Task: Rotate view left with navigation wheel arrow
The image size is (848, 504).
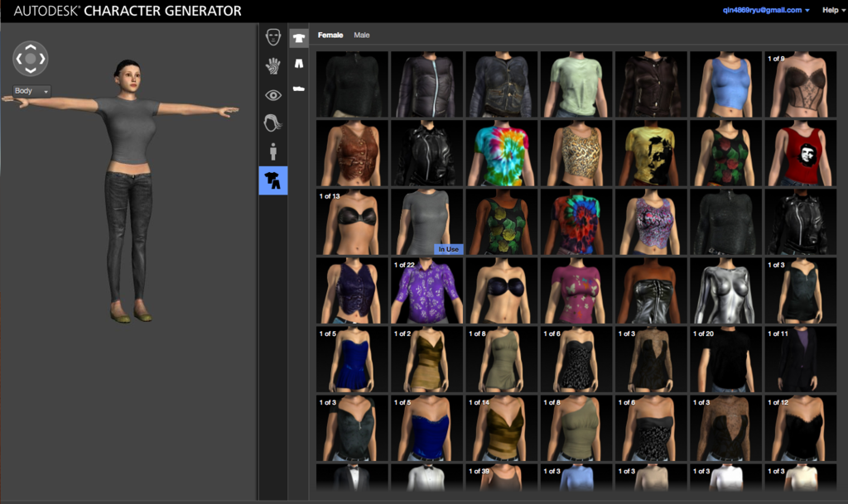Action: (19, 58)
